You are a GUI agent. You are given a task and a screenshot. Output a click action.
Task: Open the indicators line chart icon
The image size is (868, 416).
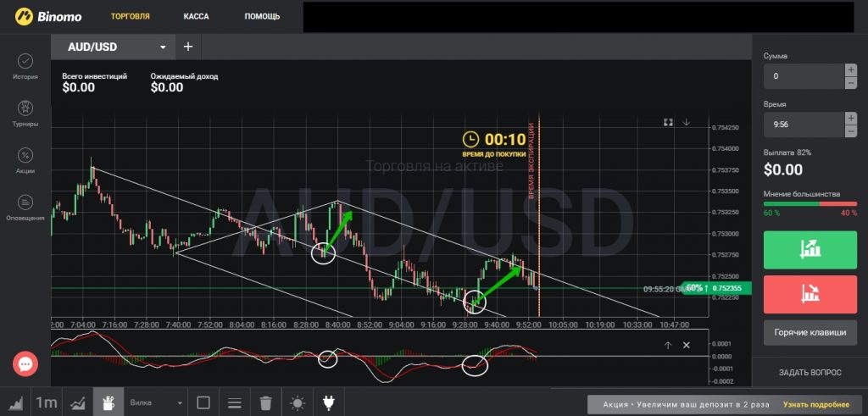click(77, 402)
